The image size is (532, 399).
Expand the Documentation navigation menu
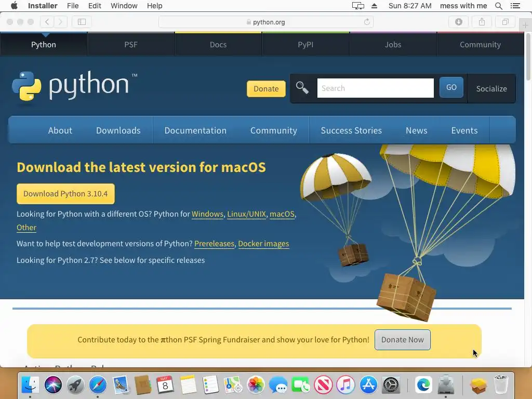[195, 130]
